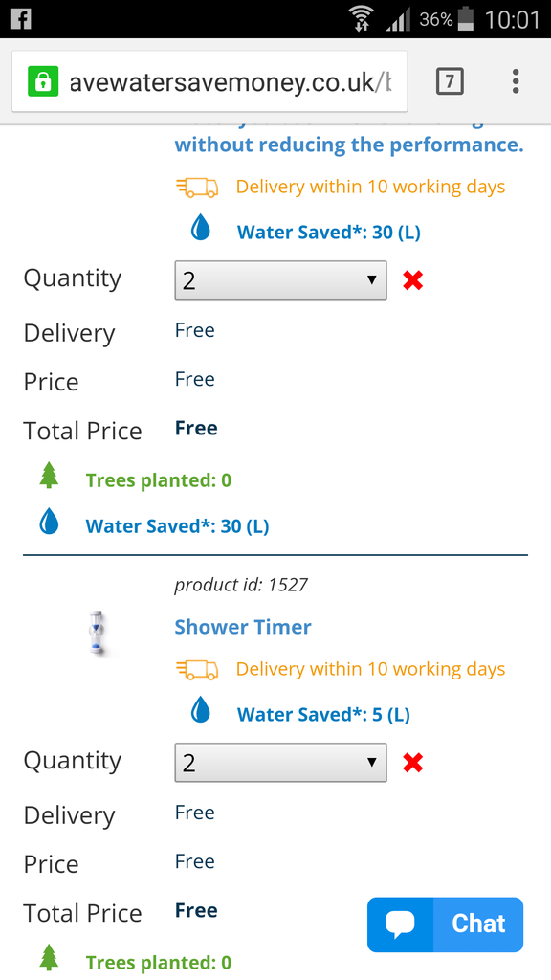
Task: Tap the delivery truck icon for Shower Timer
Action: point(197,669)
